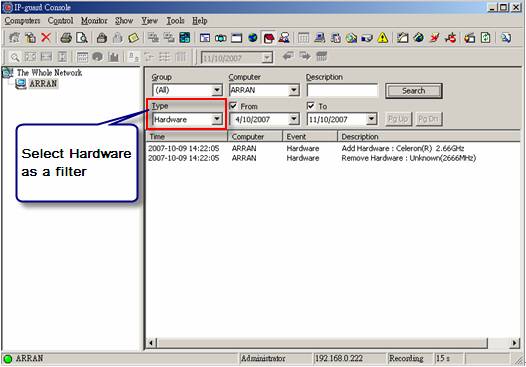The width and height of the screenshot is (526, 367).
Task: Click the red no-entry policy icon
Action: point(450,38)
